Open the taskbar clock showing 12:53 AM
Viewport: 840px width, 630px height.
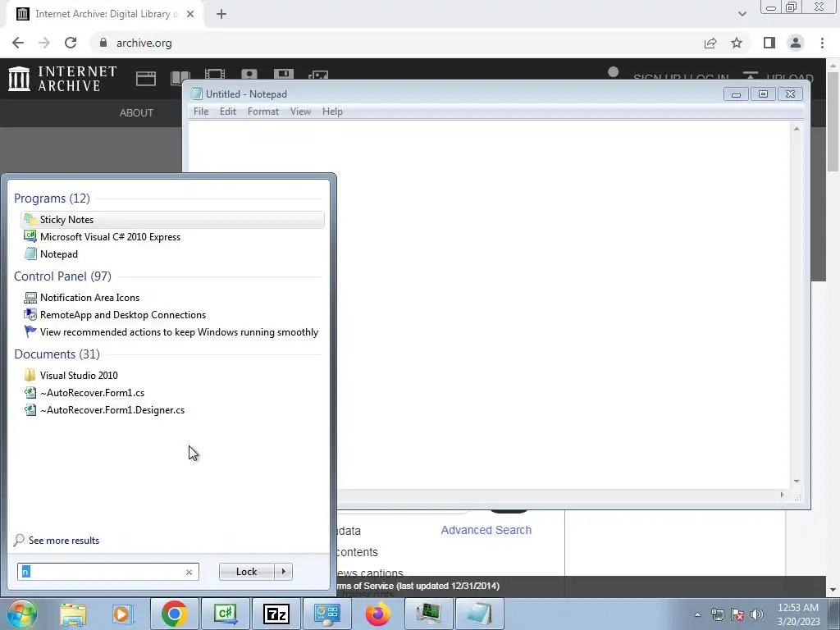coord(798,614)
